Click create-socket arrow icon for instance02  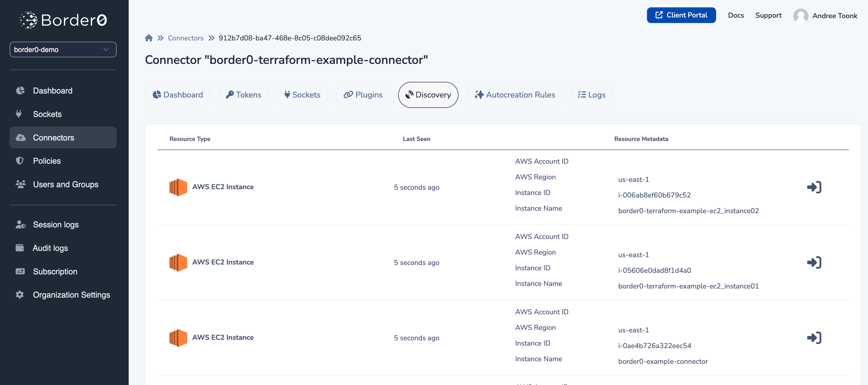pos(814,187)
